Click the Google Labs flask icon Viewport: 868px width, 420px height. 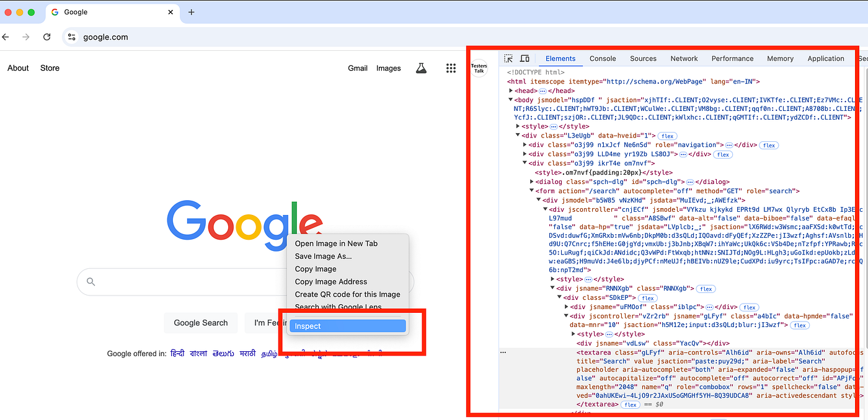point(421,68)
